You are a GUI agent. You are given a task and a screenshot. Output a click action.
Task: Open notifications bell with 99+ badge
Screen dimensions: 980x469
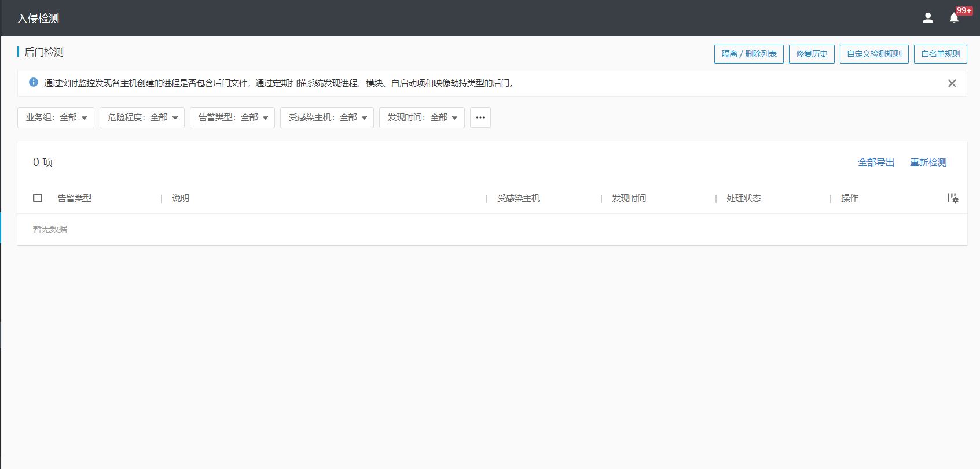coord(954,18)
